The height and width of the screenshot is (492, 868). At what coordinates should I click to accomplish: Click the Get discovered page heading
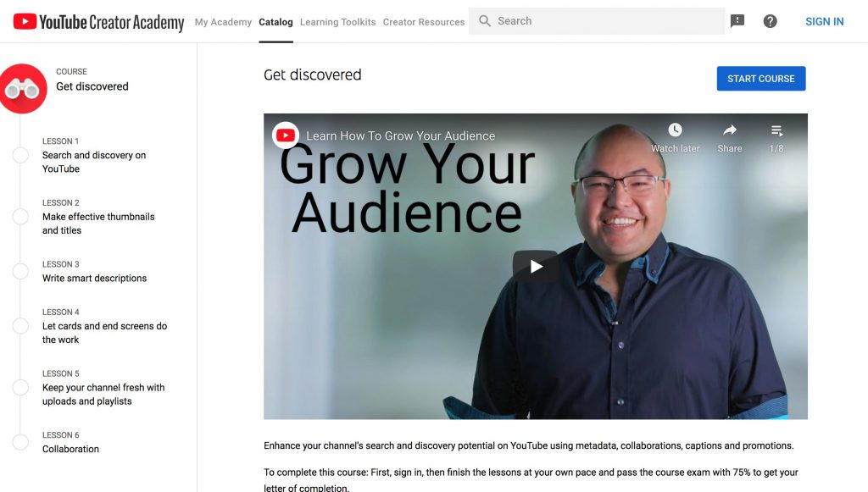[x=313, y=75]
